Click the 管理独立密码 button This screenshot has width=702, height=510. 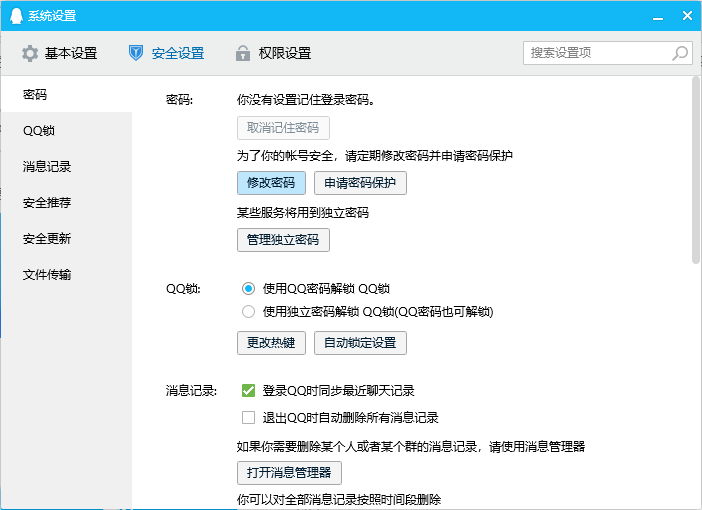click(283, 240)
